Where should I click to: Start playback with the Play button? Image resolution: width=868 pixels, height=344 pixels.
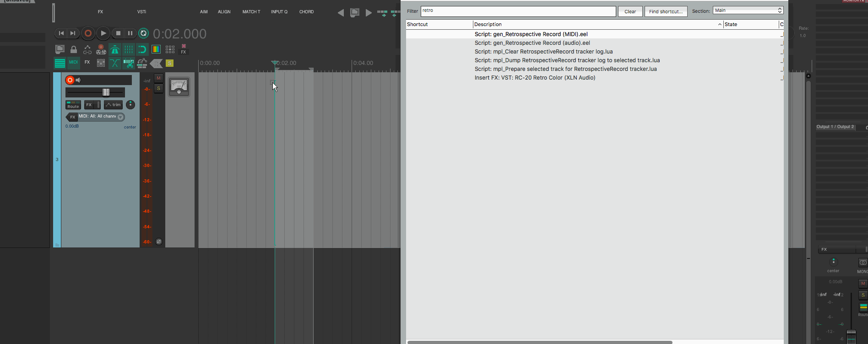[103, 33]
